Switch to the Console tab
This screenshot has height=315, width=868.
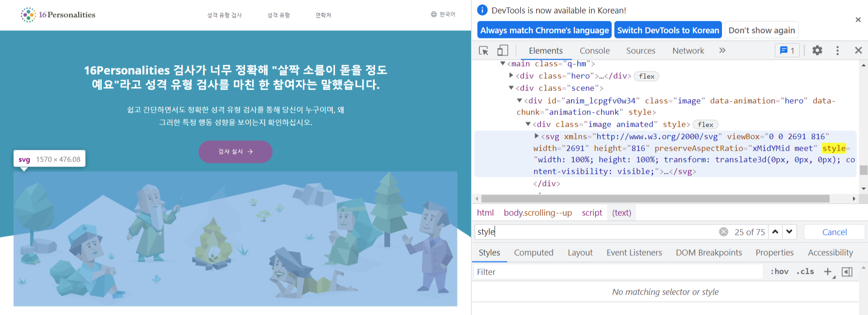(x=594, y=51)
